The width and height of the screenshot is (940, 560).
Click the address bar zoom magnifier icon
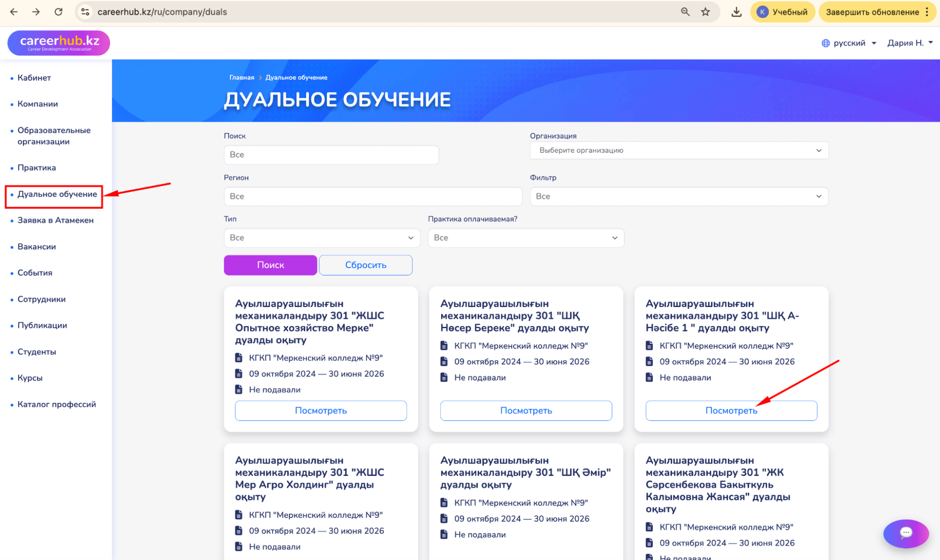coord(685,12)
